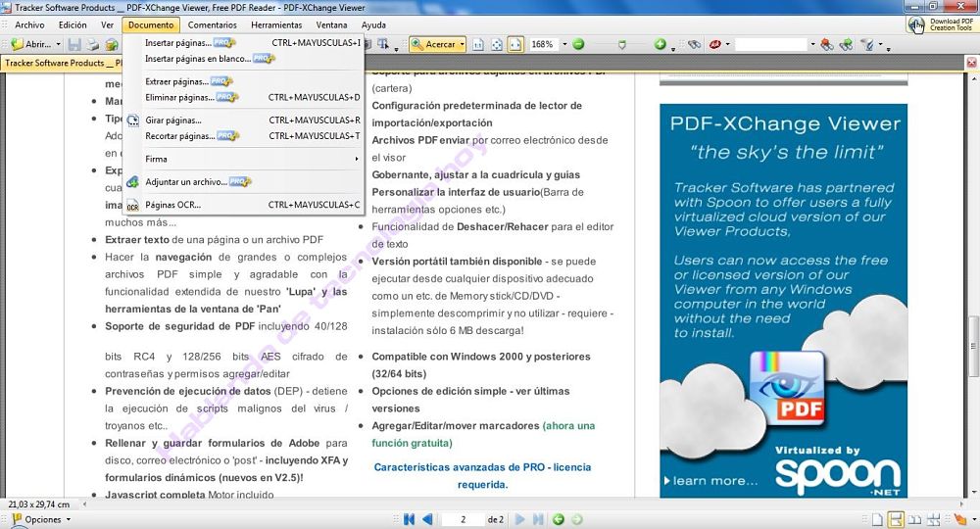Click the green previous view back icon
The width and height of the screenshot is (980, 529).
559,519
